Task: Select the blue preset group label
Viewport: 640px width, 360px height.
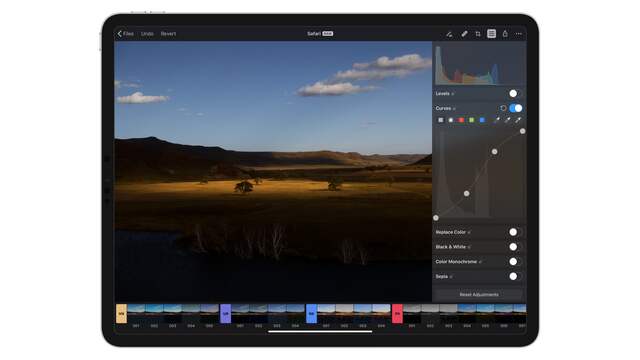Action: point(311,313)
